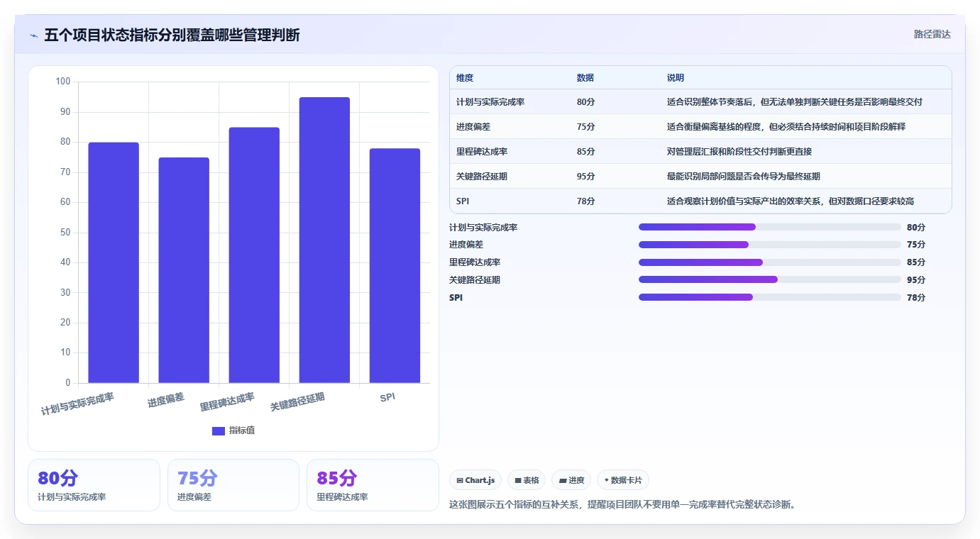
Task: Click the title 五个项目状态指标分别覆盖哪些管理判断
Action: coord(172,35)
